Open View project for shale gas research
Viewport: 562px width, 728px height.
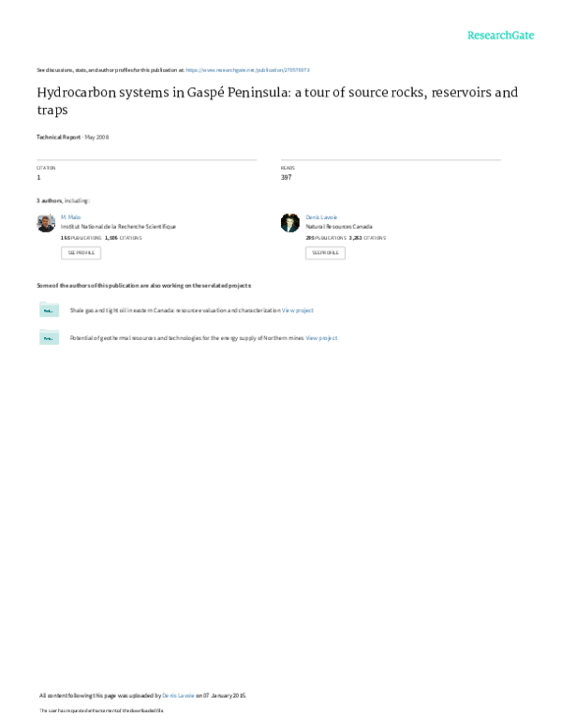(x=298, y=310)
